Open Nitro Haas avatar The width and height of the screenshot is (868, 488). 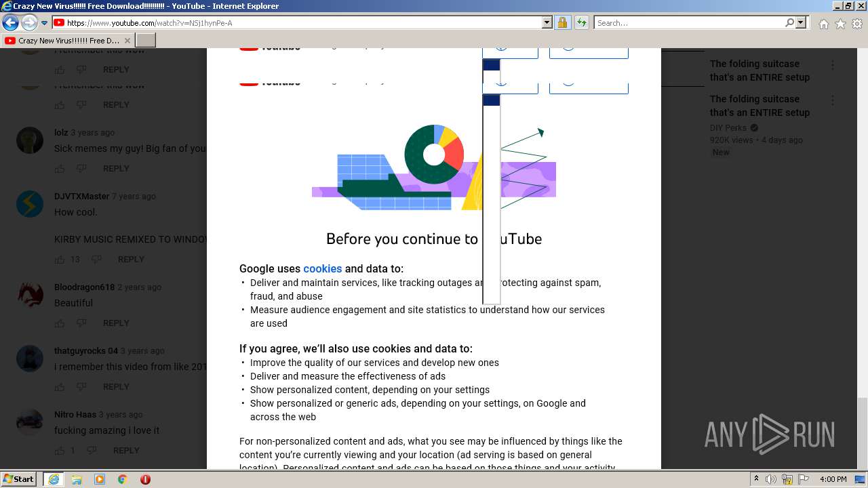click(x=30, y=422)
